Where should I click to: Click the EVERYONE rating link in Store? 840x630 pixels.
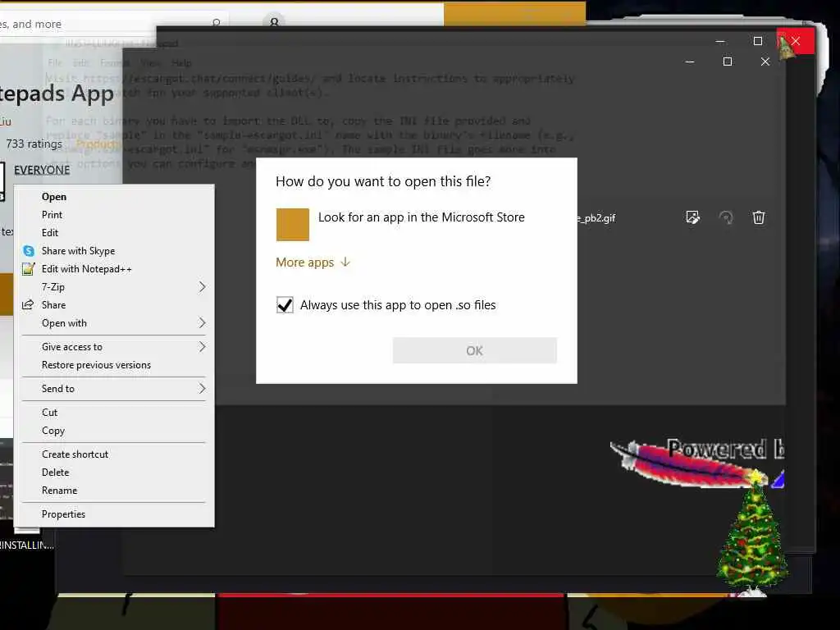point(42,170)
